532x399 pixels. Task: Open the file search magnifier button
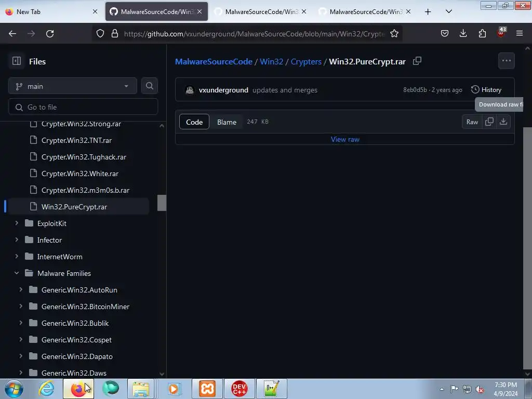tap(150, 86)
